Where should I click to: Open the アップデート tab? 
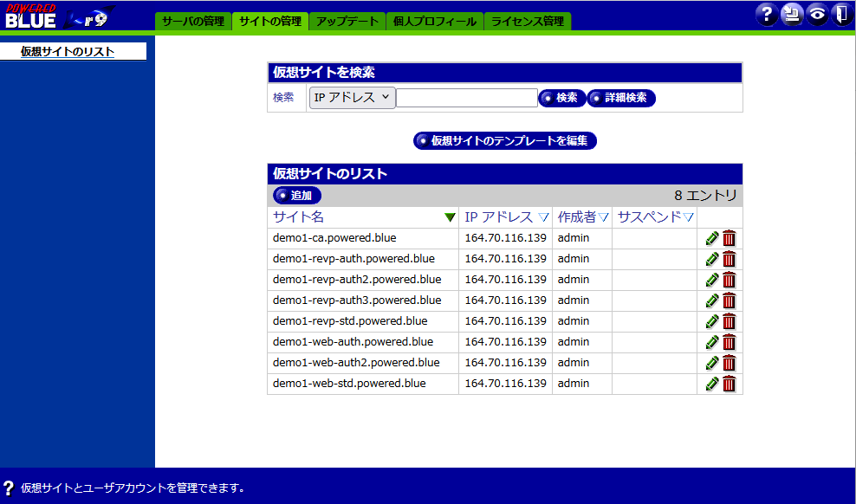coord(347,22)
